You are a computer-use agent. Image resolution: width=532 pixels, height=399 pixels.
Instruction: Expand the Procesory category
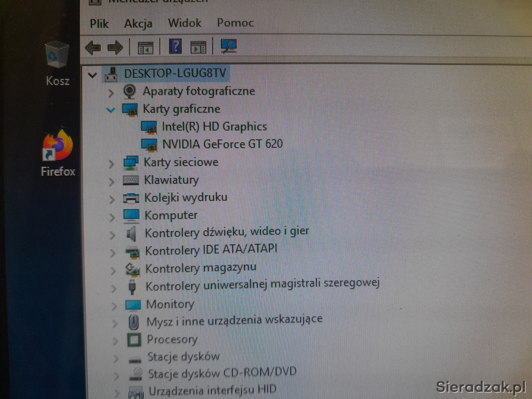tap(116, 341)
